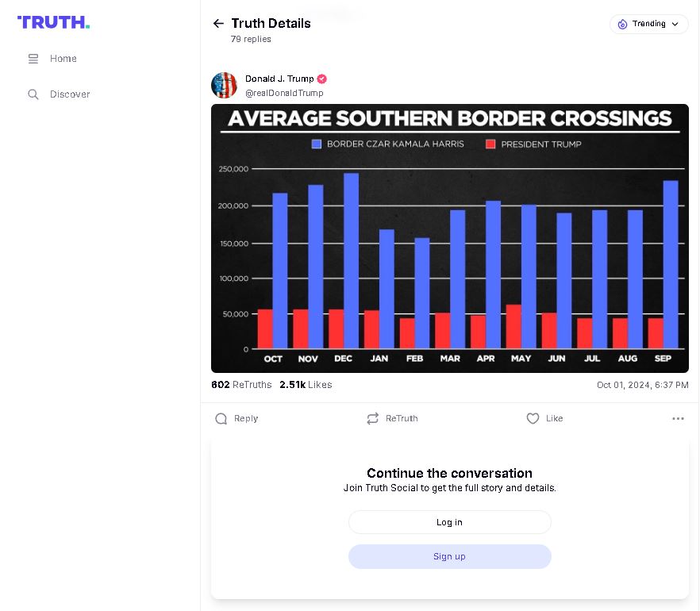Click the Continue the conversation heading
The width and height of the screenshot is (700, 611).
pyautogui.click(x=449, y=473)
